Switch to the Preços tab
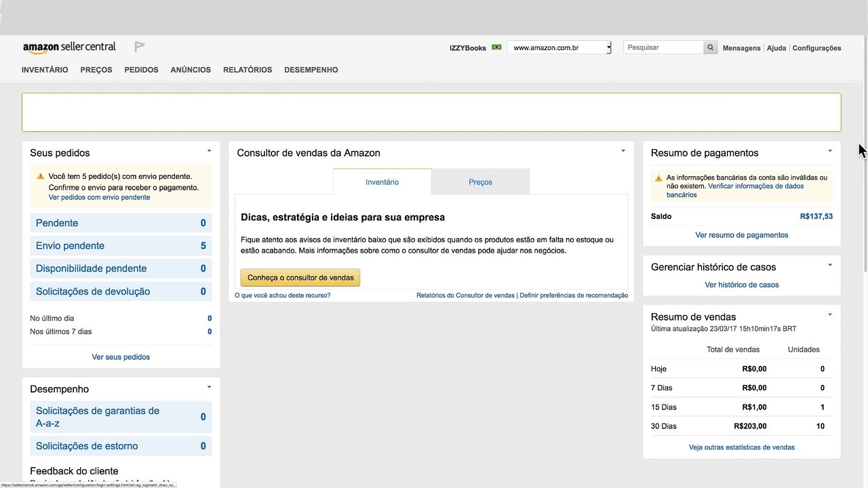Image resolution: width=868 pixels, height=488 pixels. point(480,182)
